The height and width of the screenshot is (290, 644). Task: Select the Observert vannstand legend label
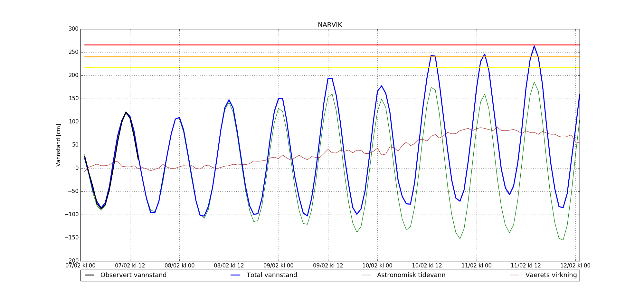click(133, 275)
